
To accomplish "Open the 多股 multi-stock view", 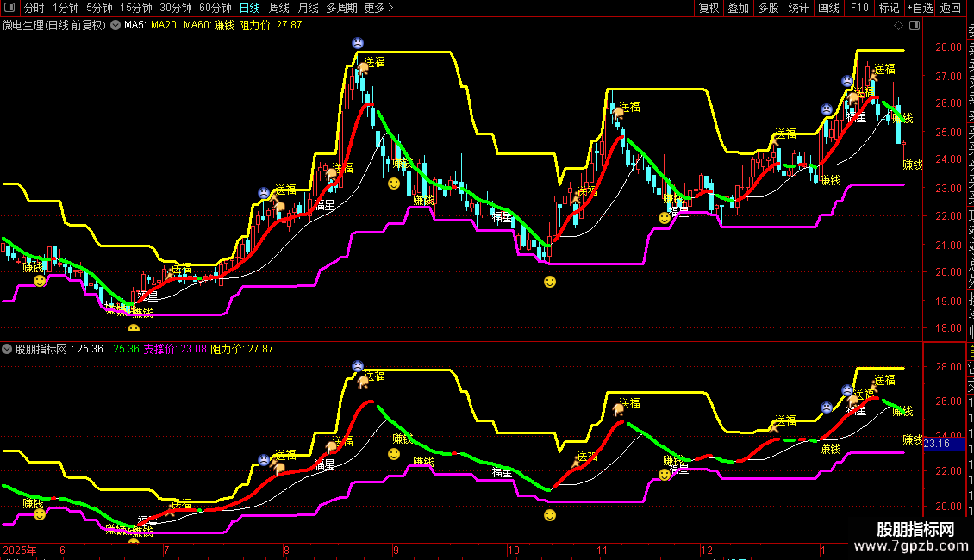I will [768, 8].
